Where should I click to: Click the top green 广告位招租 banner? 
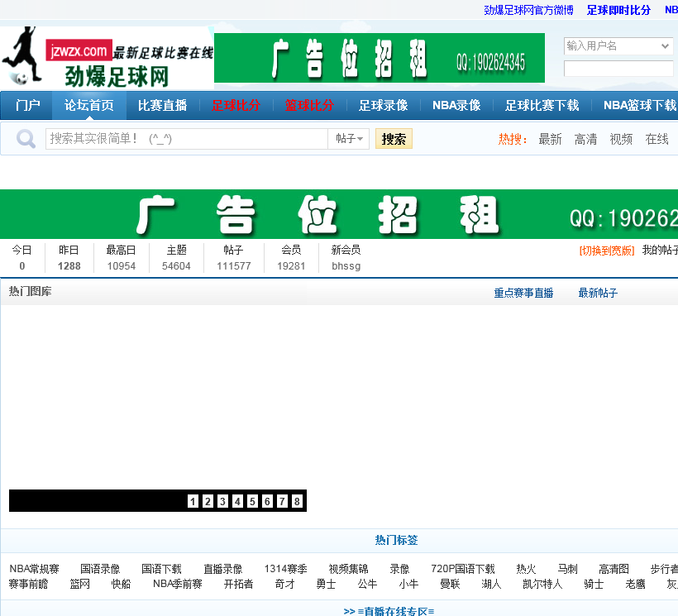click(380, 58)
